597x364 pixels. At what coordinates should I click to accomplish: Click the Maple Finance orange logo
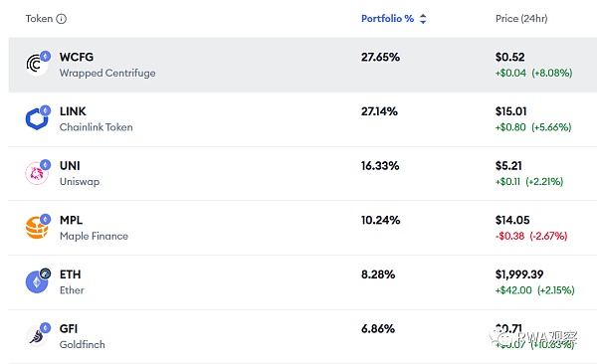coord(37,228)
